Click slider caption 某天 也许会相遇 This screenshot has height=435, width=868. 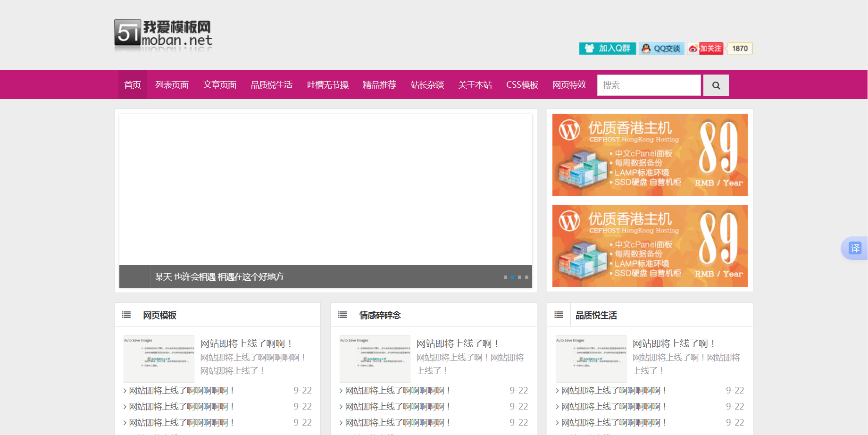tap(219, 277)
